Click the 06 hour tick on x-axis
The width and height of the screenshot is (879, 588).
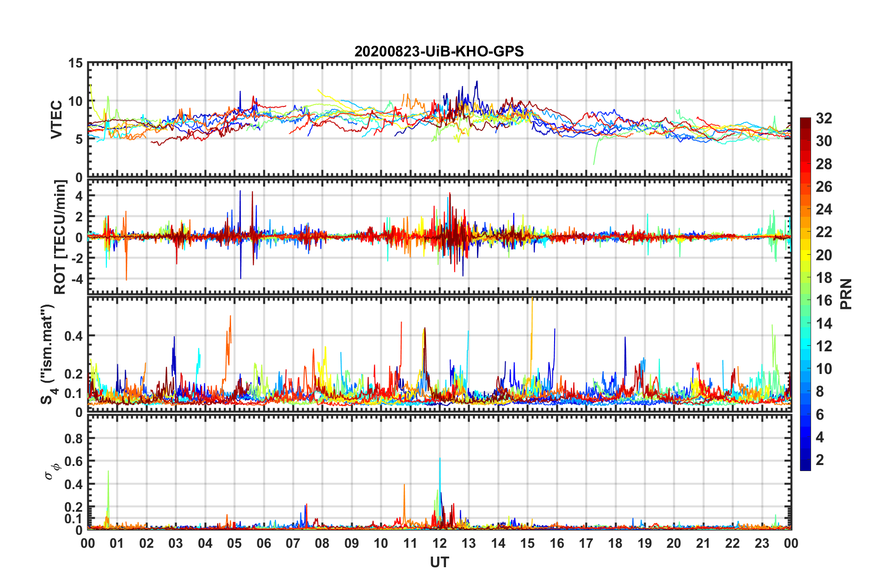click(264, 543)
